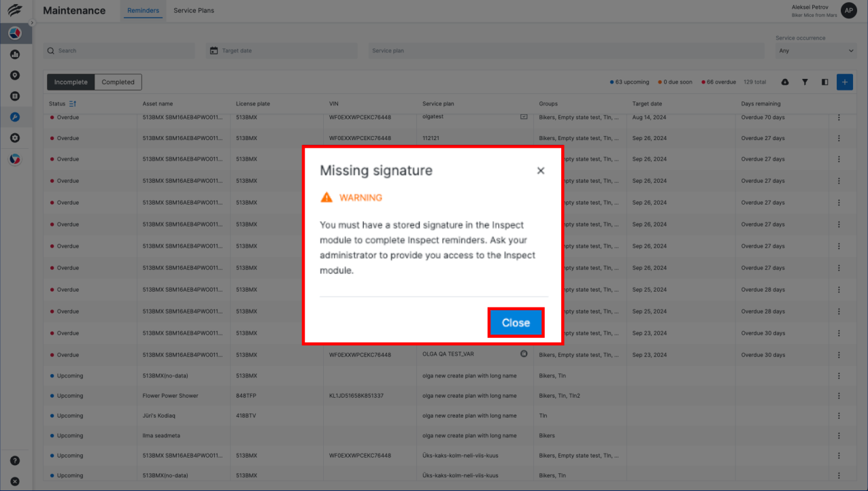Click the cloud export icon above the table
Image resolution: width=868 pixels, height=491 pixels.
pos(785,82)
